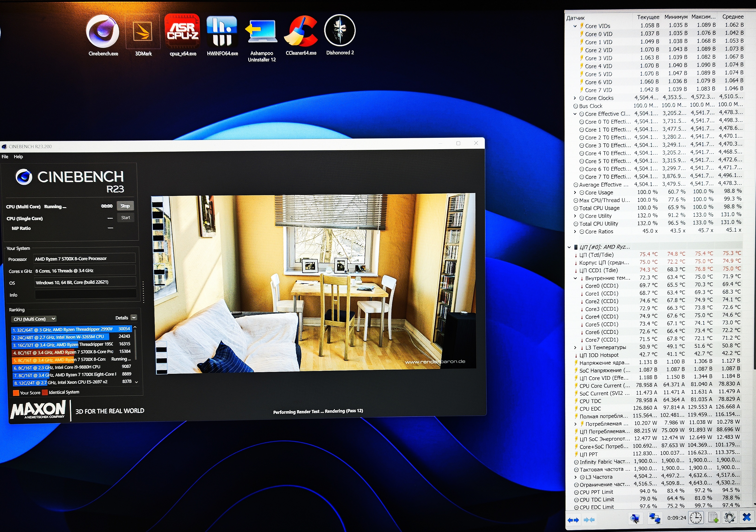Click the Info input field
Screen dimensions: 756x532
(x=86, y=294)
